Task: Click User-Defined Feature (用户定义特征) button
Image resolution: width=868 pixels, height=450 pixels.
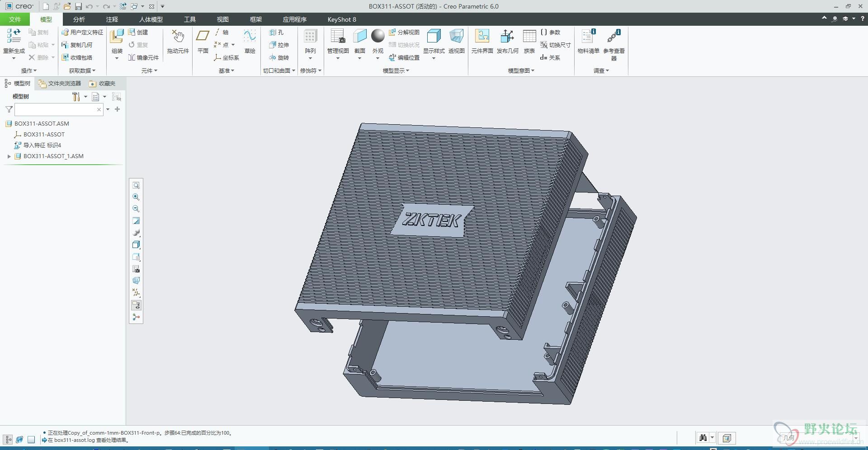Action: pos(82,32)
